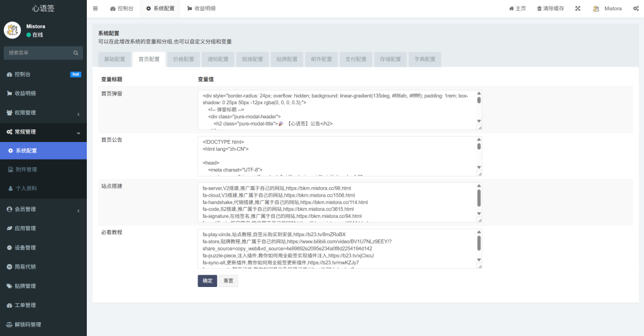Select the 基础配置 tab

tap(114, 59)
